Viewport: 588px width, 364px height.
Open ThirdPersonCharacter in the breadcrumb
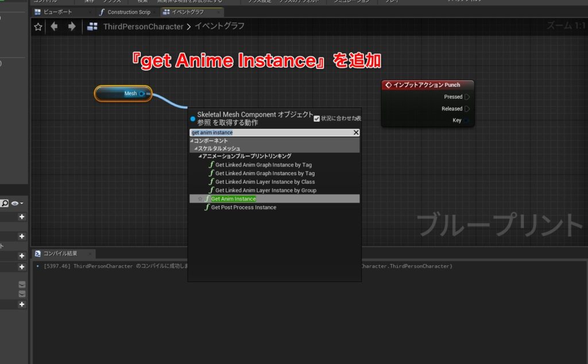click(143, 26)
